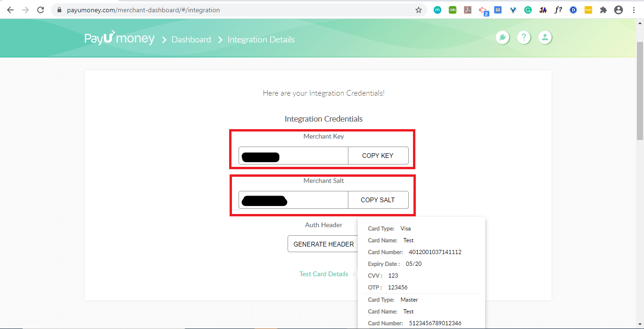This screenshot has height=329, width=644.
Task: Go back using the browser back arrow
Action: [x=10, y=10]
